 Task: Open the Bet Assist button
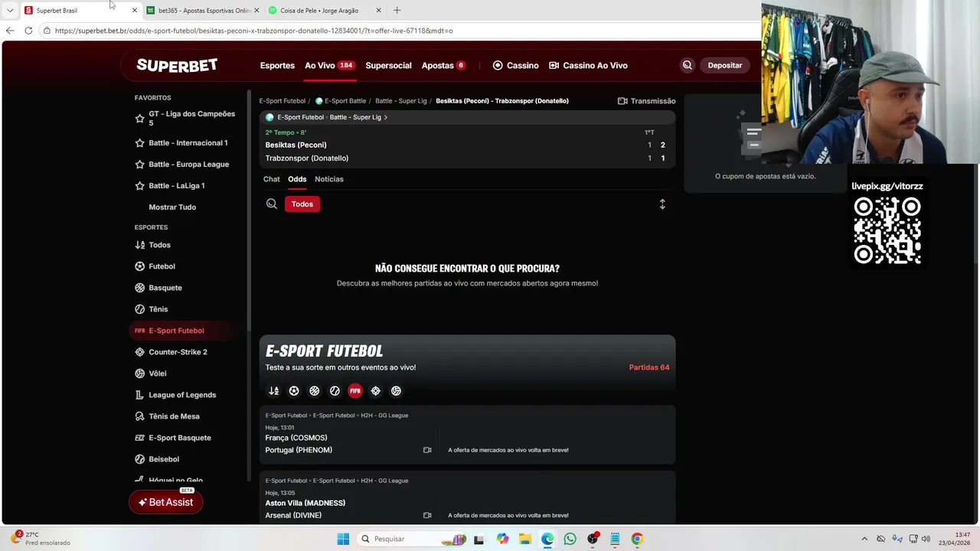[x=165, y=502]
